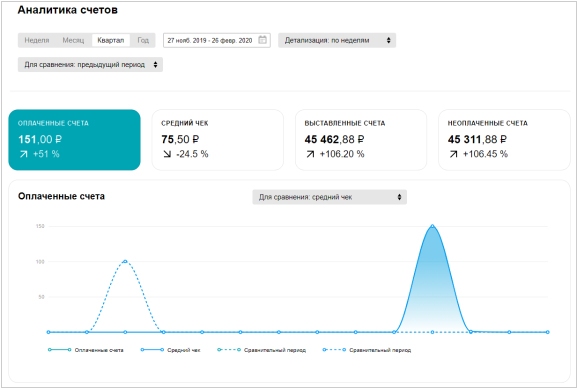Open Для сравнения: предыдущий период dropdown
Screen dimensions: 577x388
click(x=90, y=64)
